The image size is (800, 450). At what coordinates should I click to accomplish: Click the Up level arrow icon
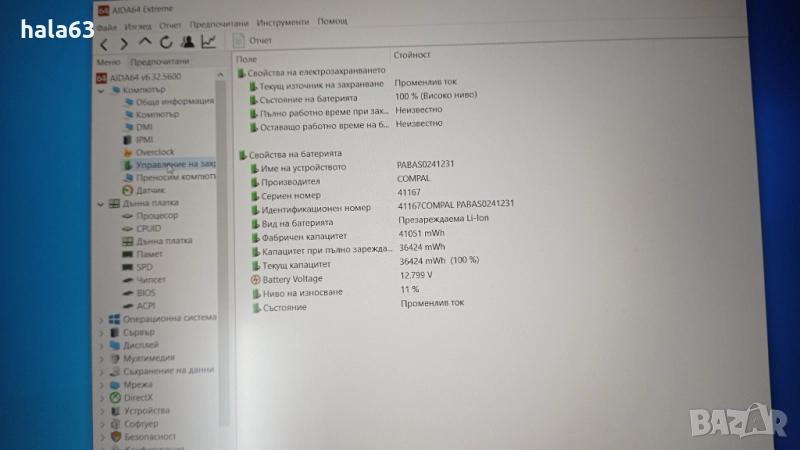[x=145, y=42]
